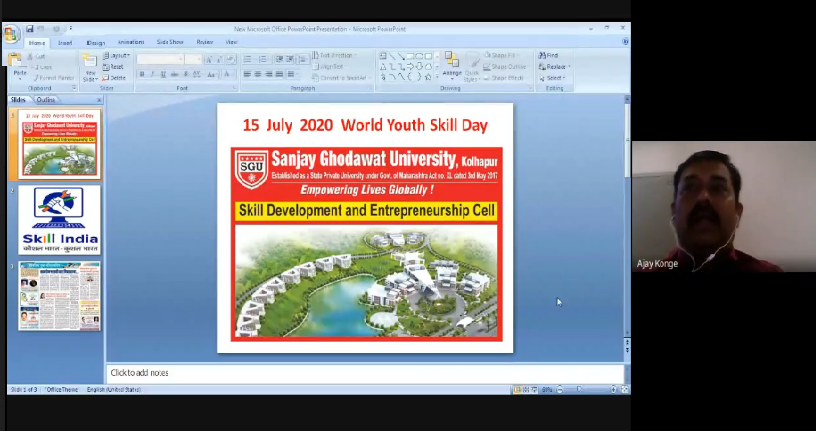This screenshot has width=820, height=432.
Task: Click Shape Outline button
Action: [x=505, y=67]
